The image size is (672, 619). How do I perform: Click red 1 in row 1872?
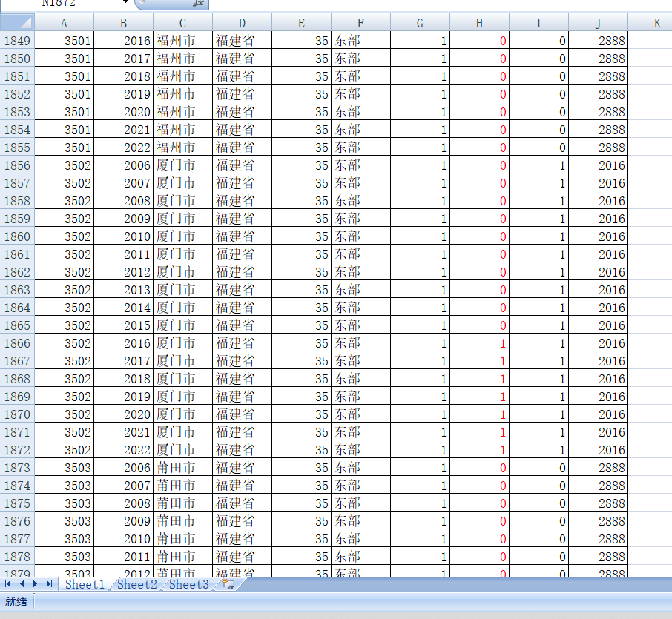tap(480, 450)
